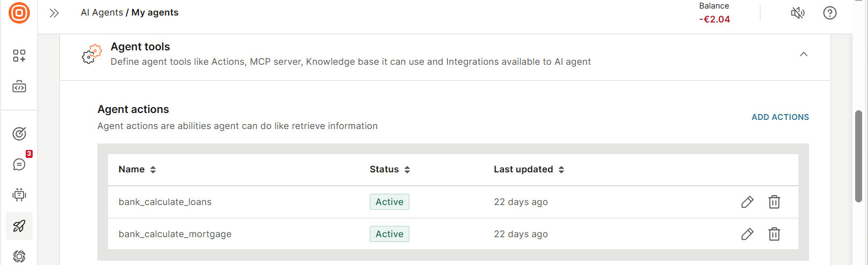The width and height of the screenshot is (868, 265).
Task: Open the target campaigns icon in sidebar
Action: (x=19, y=133)
